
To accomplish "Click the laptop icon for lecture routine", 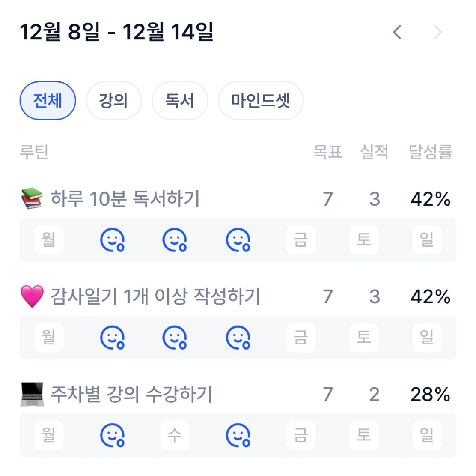I will click(32, 394).
